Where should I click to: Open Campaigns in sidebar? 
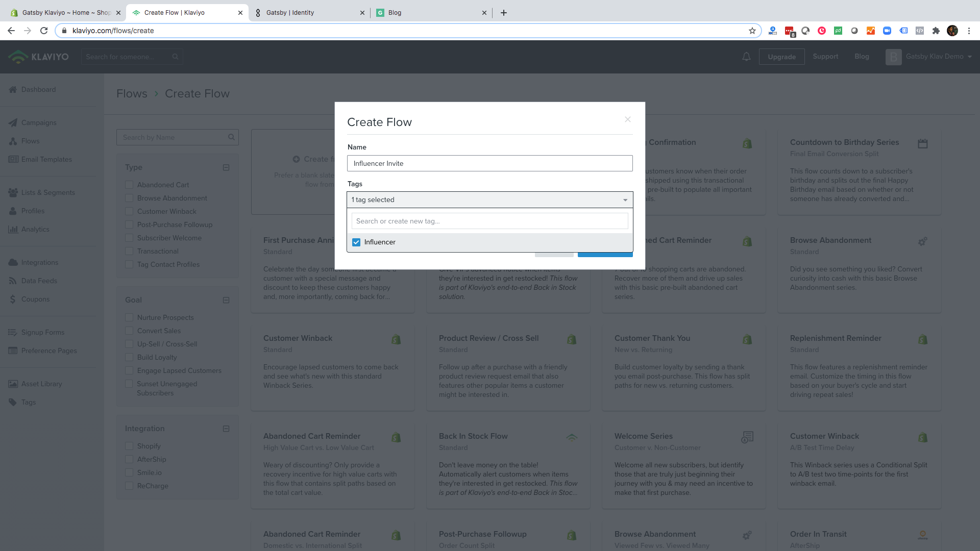[x=32, y=122]
